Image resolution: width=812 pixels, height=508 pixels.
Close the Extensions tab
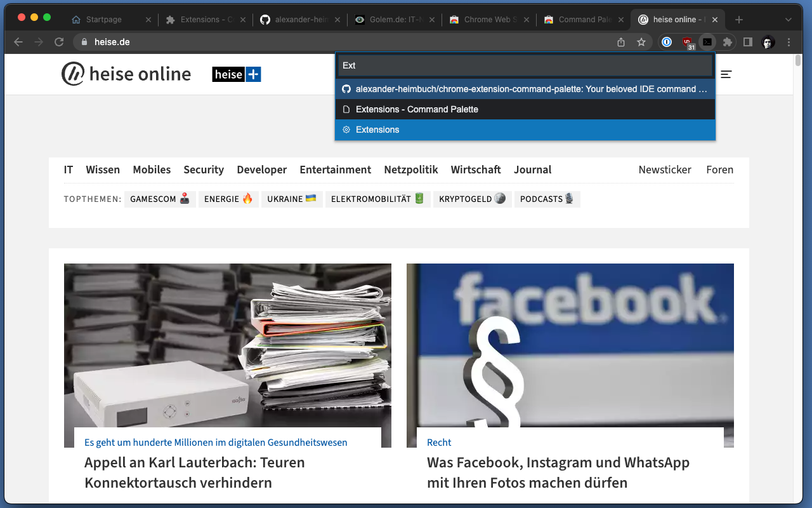coord(243,20)
